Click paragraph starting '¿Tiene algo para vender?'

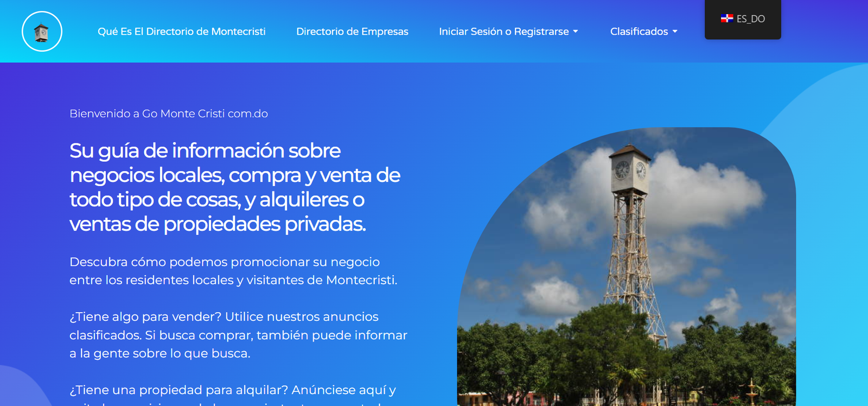238,335
